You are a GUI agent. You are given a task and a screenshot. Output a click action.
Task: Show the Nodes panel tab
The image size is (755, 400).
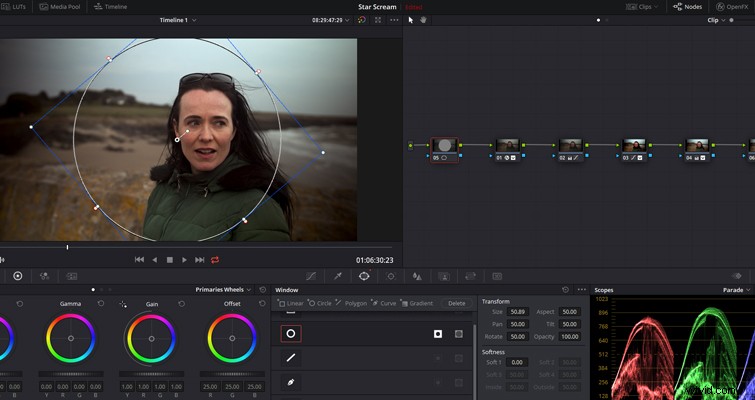[688, 7]
